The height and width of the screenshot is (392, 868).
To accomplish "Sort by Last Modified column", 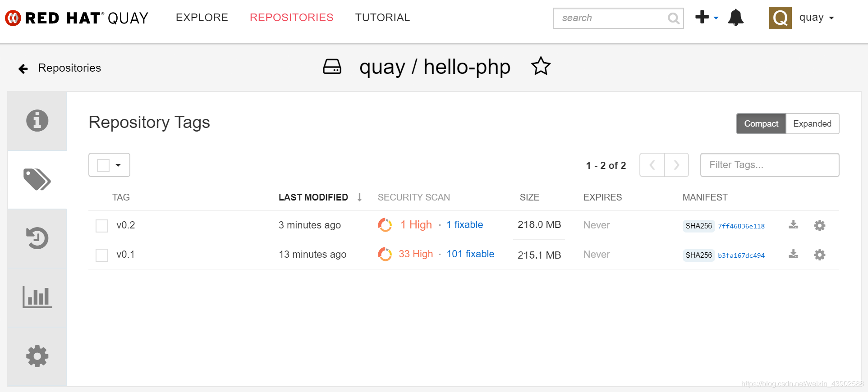I will 313,197.
